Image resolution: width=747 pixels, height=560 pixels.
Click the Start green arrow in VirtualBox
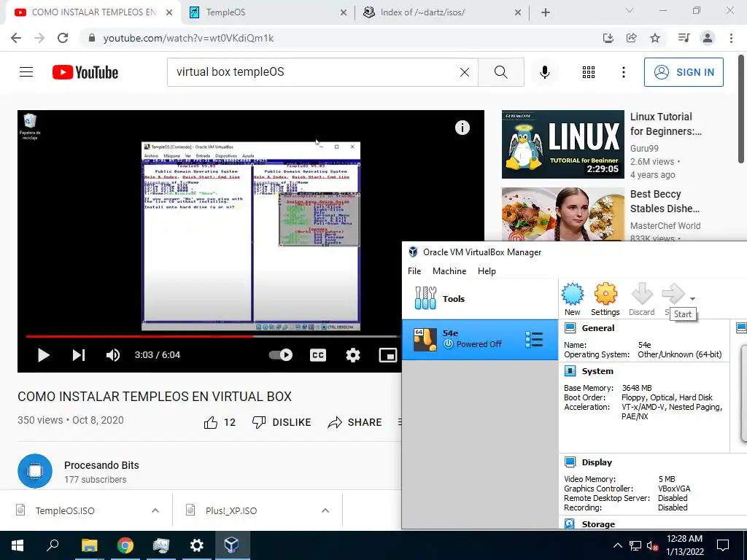673,294
